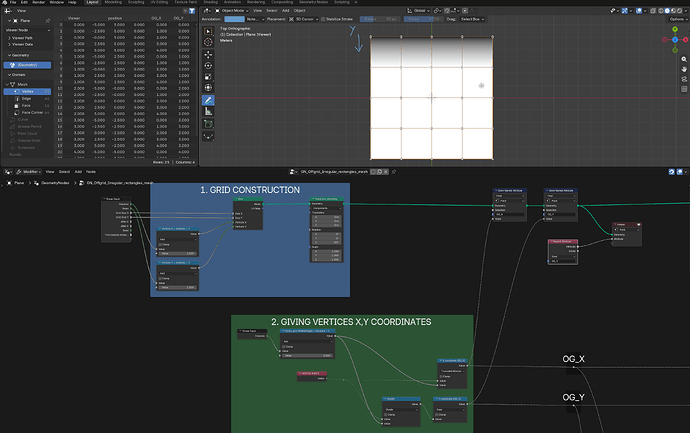This screenshot has width=690, height=433.
Task: Select the Edge domain row
Action: pos(27,99)
